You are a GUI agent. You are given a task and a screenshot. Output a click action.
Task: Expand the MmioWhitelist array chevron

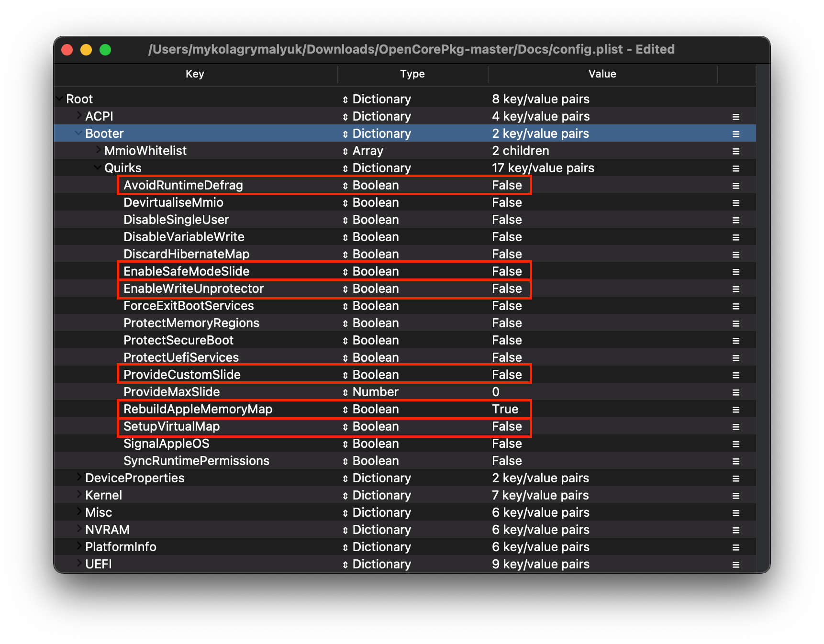[x=98, y=150]
